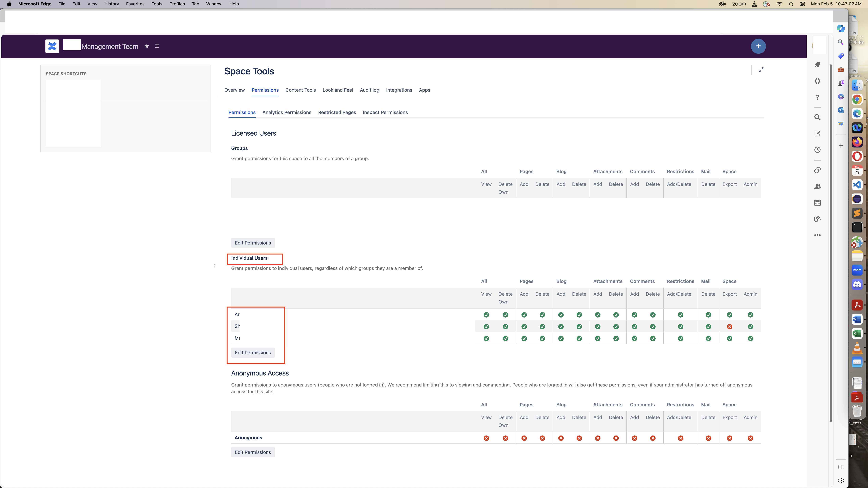This screenshot has width=868, height=488.
Task: Toggle favorite star for this space
Action: pos(147,46)
